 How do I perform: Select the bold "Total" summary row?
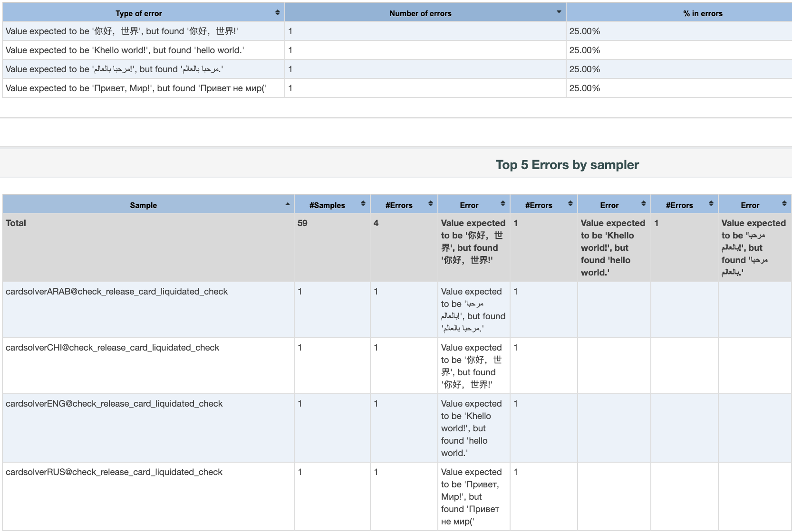point(16,223)
